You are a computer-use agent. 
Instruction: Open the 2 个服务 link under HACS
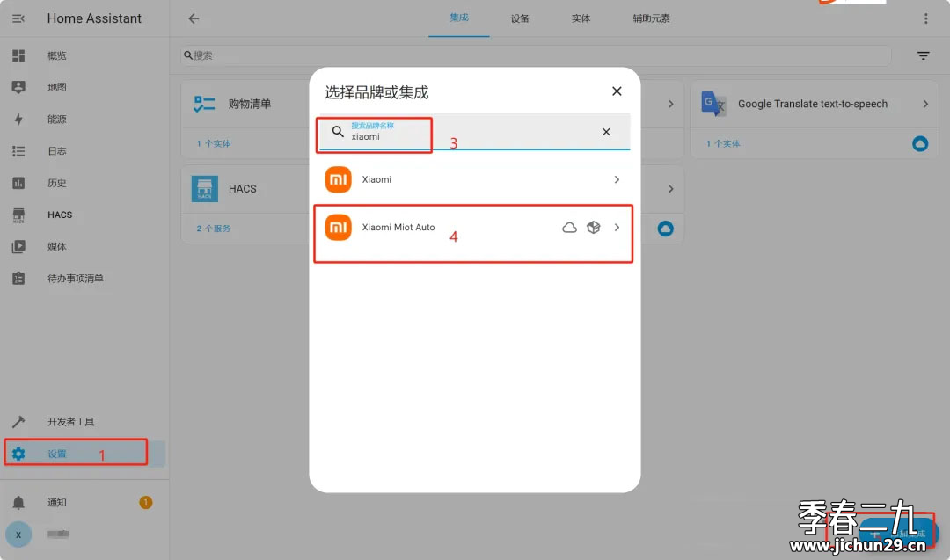tap(213, 229)
